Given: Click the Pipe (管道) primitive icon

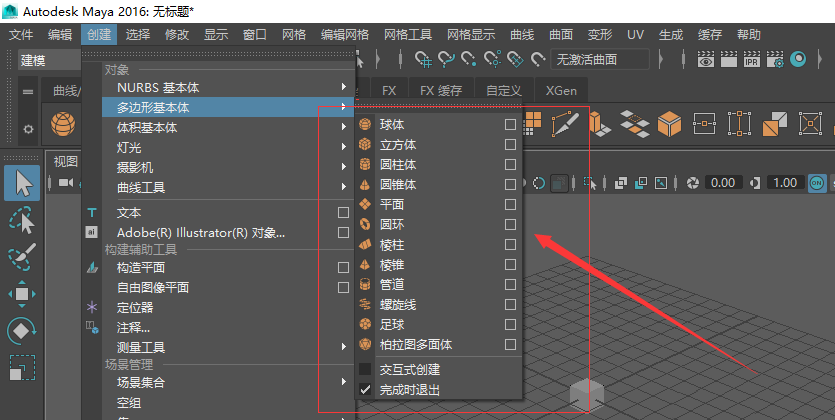Looking at the screenshot, I should [x=365, y=284].
